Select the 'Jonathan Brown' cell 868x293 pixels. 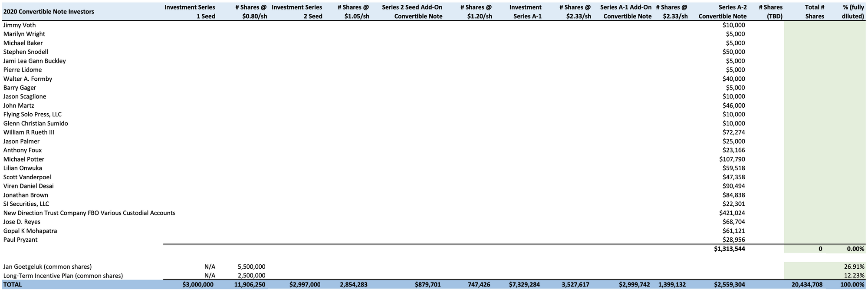coord(26,195)
